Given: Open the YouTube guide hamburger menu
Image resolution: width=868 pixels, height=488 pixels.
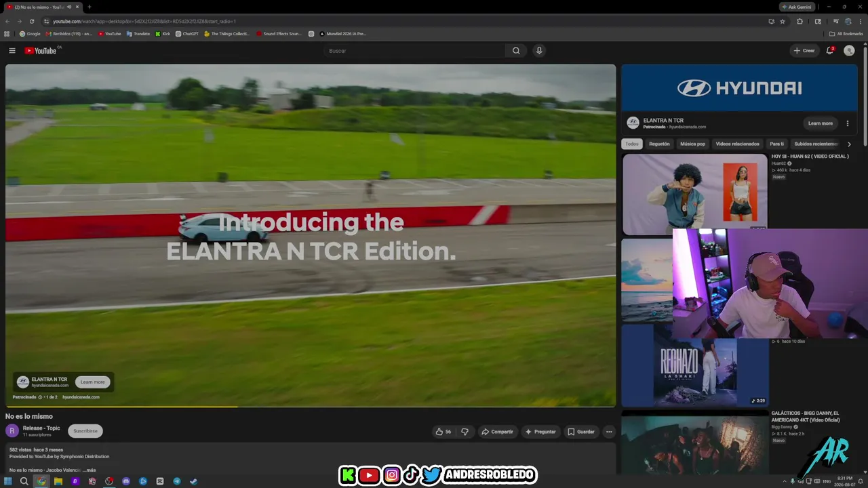Looking at the screenshot, I should click(x=12, y=51).
